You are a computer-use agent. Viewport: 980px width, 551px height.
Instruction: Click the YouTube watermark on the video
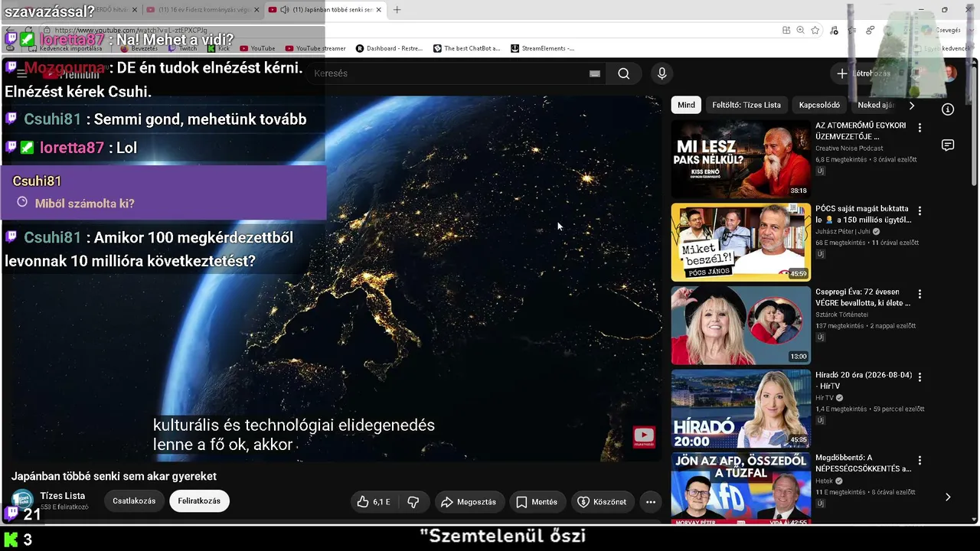click(644, 436)
